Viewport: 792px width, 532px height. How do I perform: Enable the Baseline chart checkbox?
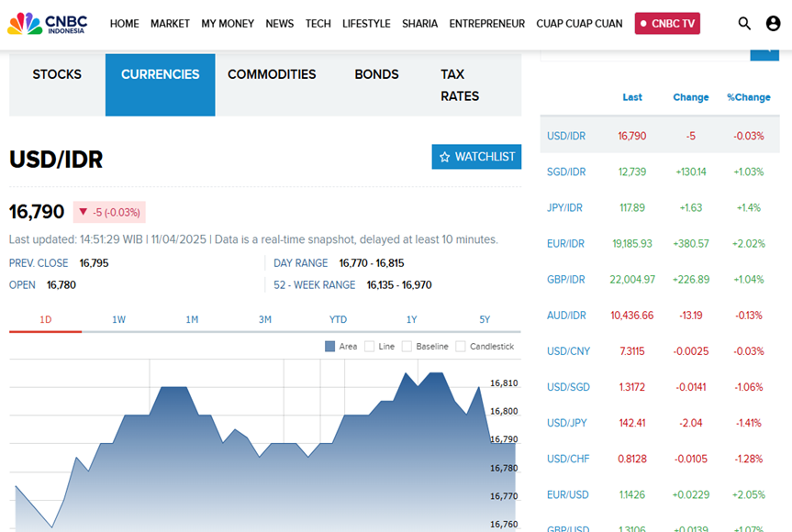click(x=407, y=347)
